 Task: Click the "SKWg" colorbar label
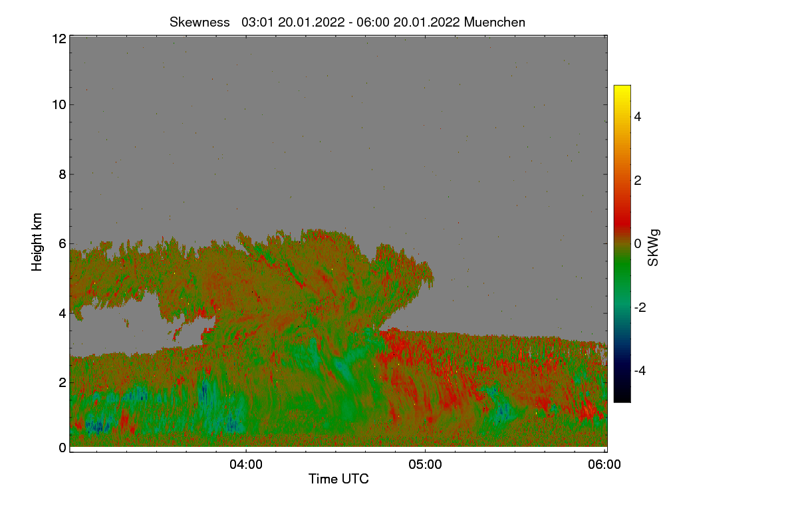(x=654, y=247)
